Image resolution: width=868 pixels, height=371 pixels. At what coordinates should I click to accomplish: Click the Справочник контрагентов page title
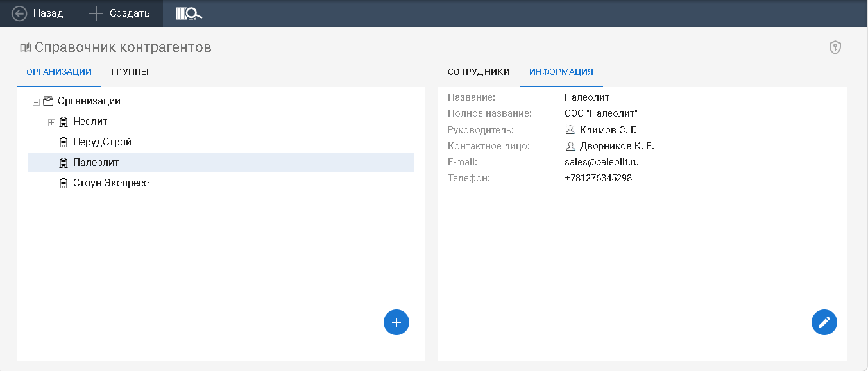click(x=123, y=47)
